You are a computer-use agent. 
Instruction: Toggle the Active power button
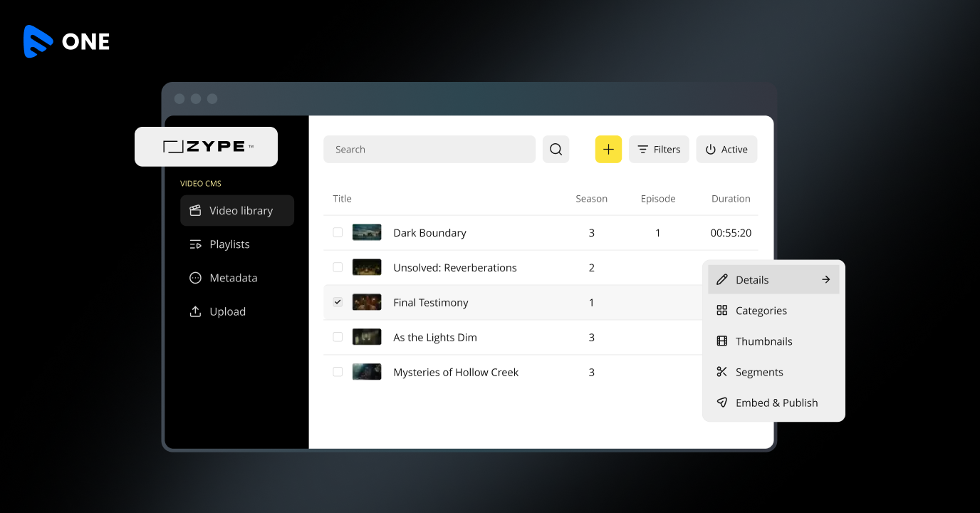726,150
